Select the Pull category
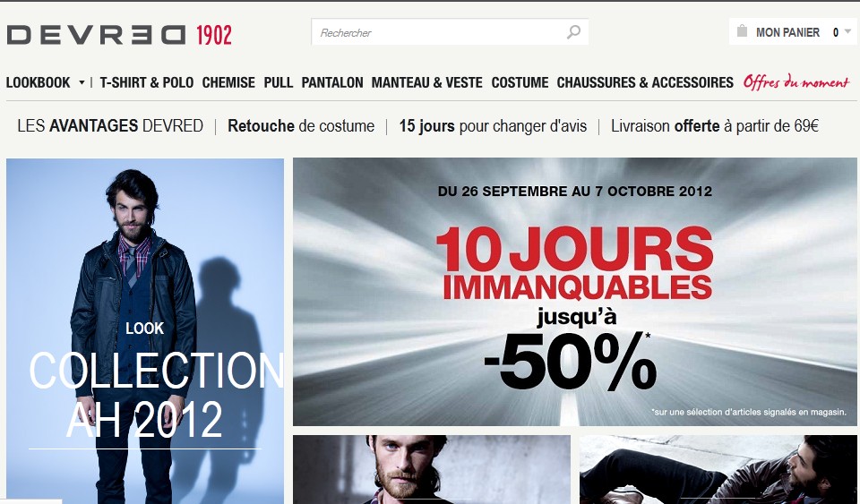Image resolution: width=860 pixels, height=504 pixels. click(278, 82)
